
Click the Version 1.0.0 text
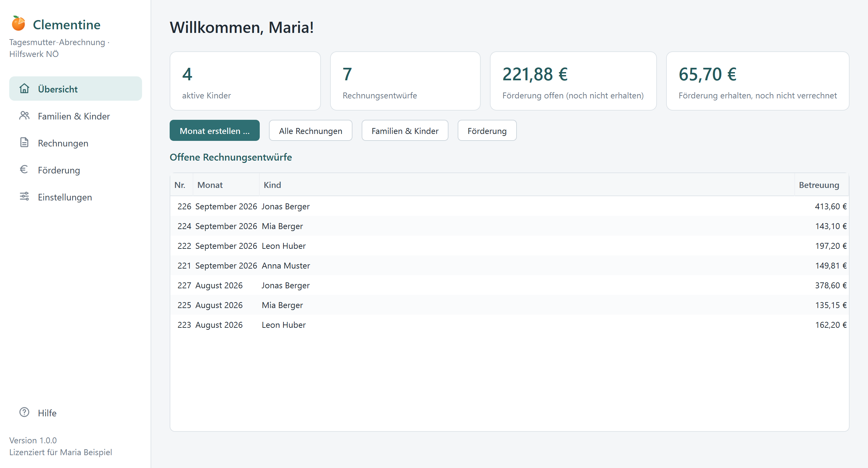[x=33, y=440]
